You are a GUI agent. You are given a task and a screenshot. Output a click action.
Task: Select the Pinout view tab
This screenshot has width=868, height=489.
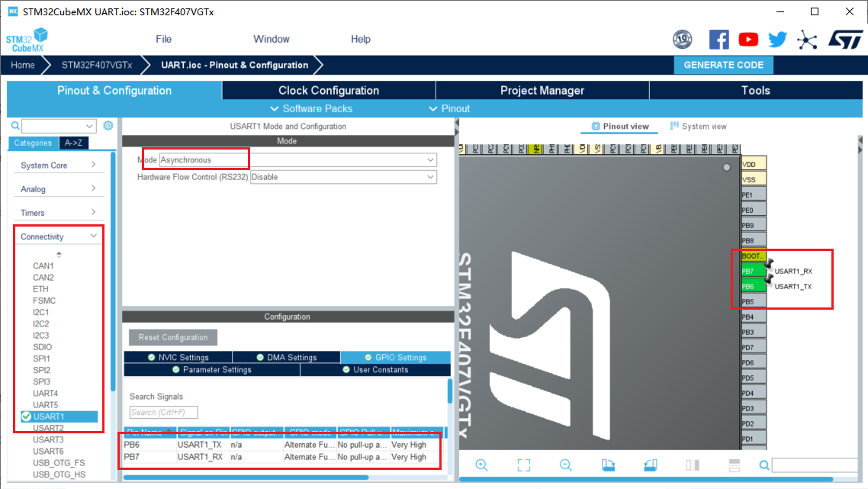619,127
